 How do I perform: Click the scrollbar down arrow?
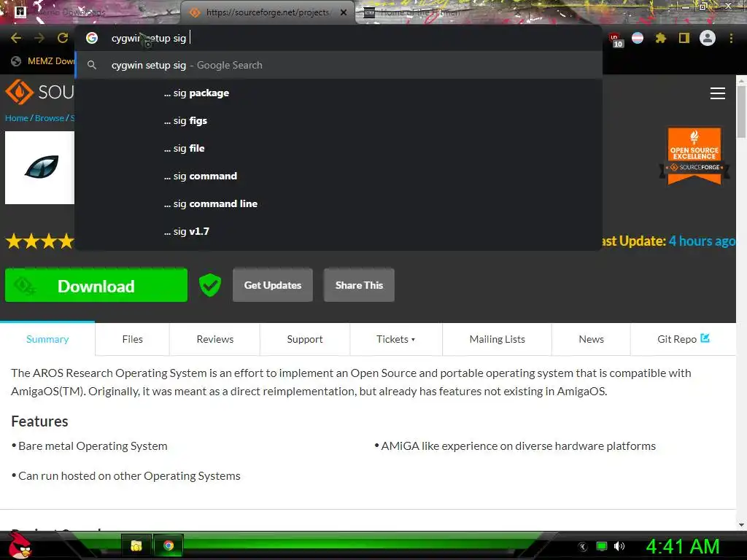(x=741, y=525)
